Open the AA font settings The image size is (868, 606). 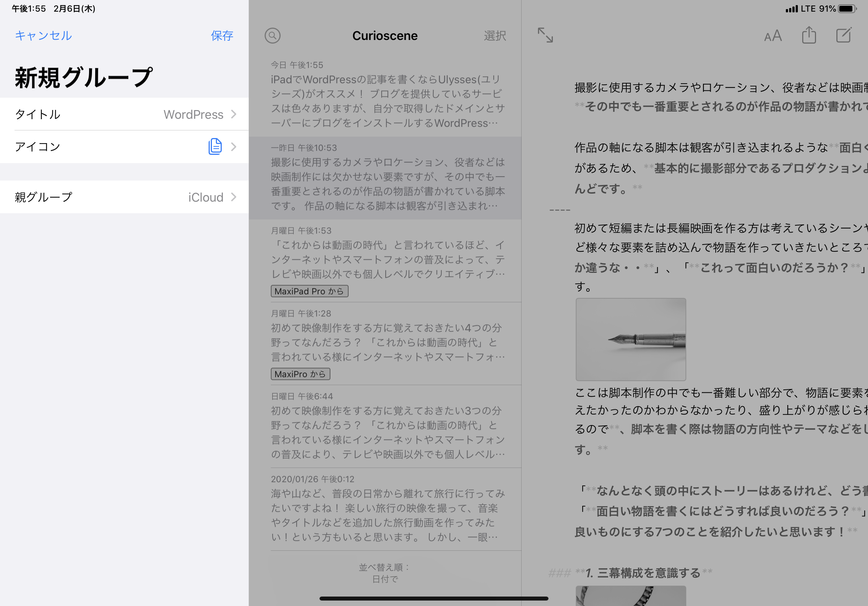(772, 36)
